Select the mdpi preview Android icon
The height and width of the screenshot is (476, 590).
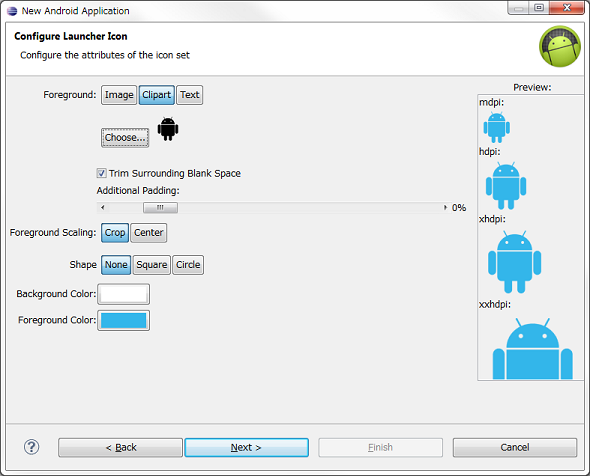(x=497, y=127)
